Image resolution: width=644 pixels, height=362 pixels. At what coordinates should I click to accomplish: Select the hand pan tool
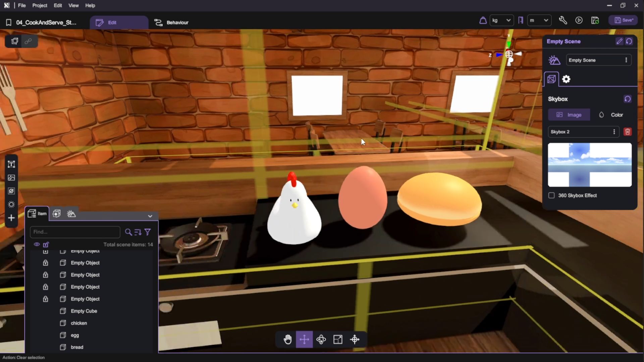[287, 340]
